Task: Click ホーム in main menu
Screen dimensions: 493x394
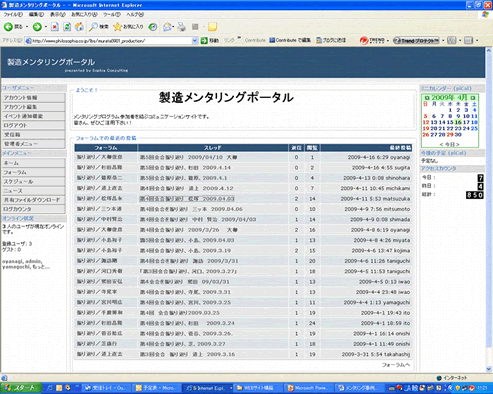Action: (x=33, y=163)
